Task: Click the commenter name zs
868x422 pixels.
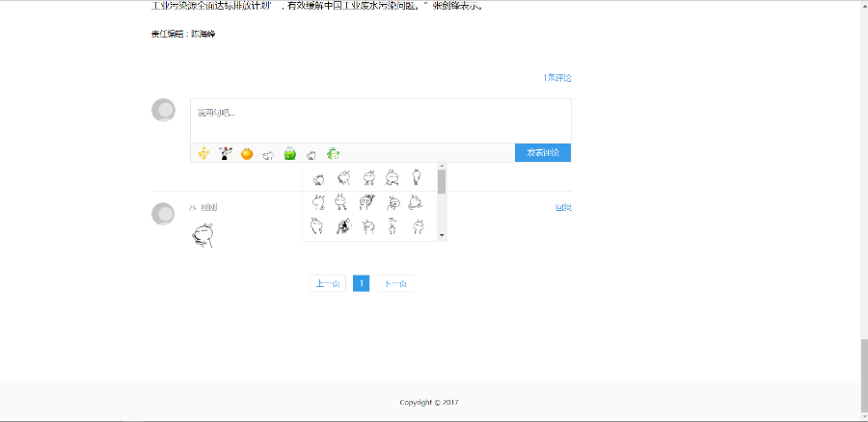Action: (x=193, y=208)
